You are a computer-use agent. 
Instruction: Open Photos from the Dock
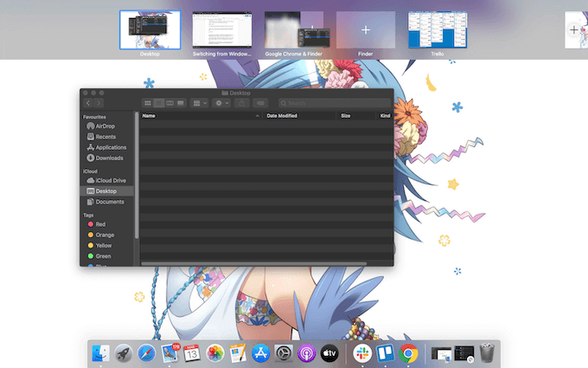(x=214, y=353)
